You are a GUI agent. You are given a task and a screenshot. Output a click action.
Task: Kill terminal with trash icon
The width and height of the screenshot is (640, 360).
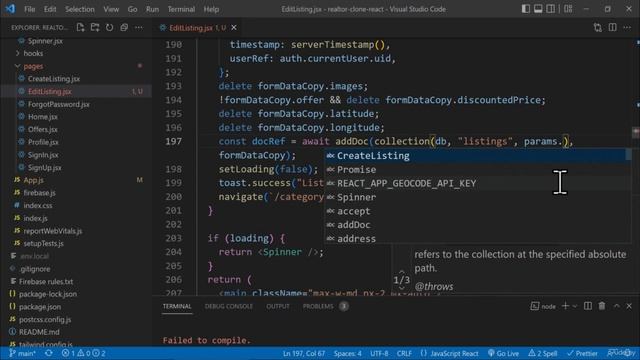(x=602, y=306)
